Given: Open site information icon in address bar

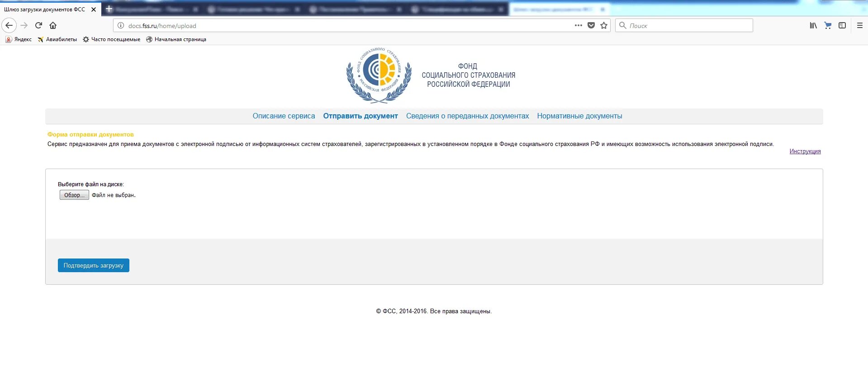Looking at the screenshot, I should click(x=121, y=26).
